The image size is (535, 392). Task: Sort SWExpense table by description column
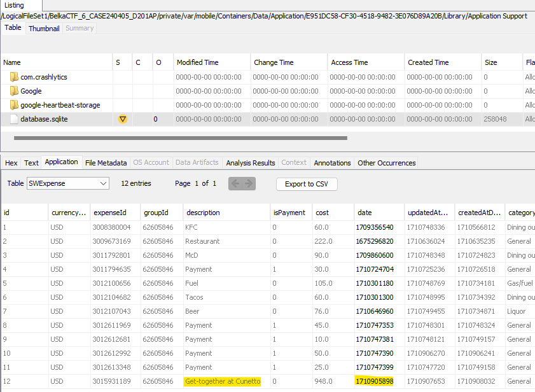pos(226,213)
